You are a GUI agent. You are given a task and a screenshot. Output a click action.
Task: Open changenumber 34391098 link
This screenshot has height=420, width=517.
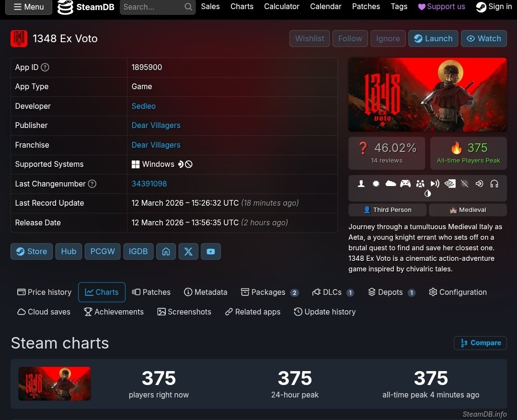[149, 184]
